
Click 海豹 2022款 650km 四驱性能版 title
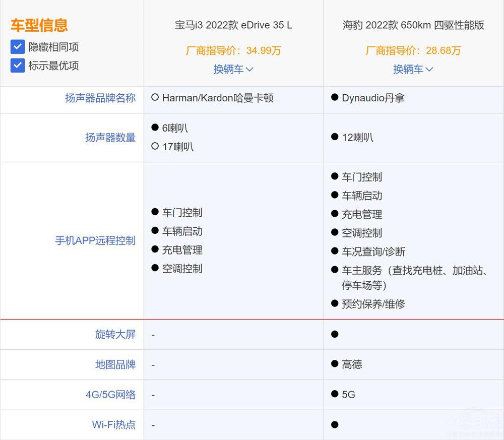(x=413, y=25)
